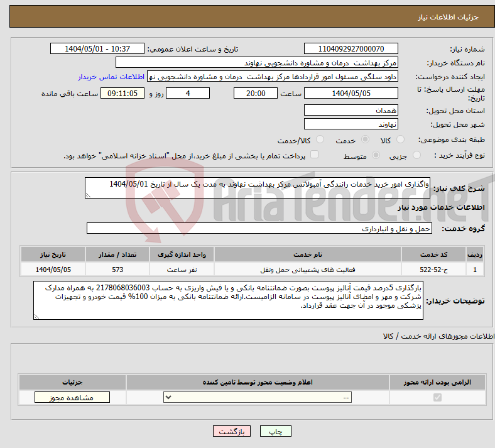Click the service name فعالیت های پشتیبانی حمل ونقل
This screenshot has height=448, width=495.
click(307, 270)
